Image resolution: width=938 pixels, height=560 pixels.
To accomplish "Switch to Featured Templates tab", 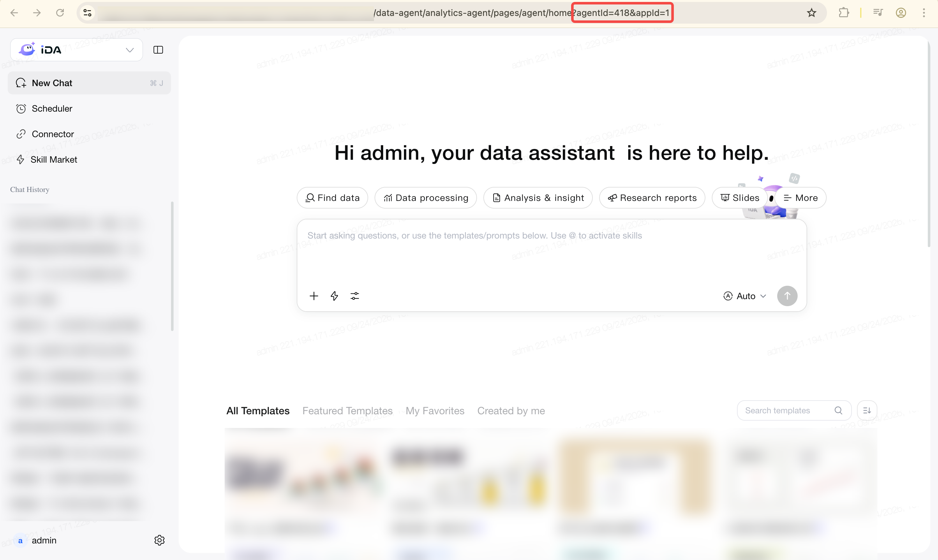I will (347, 410).
